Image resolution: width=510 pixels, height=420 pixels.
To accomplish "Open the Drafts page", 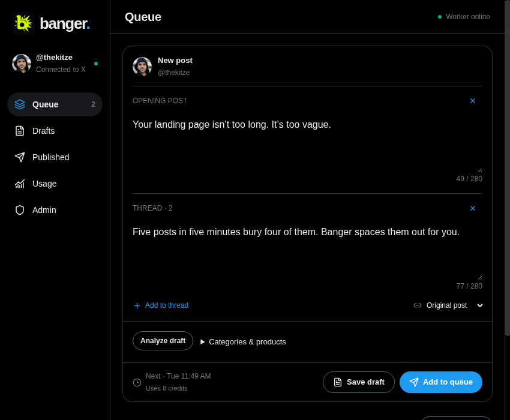I will 55,131.
